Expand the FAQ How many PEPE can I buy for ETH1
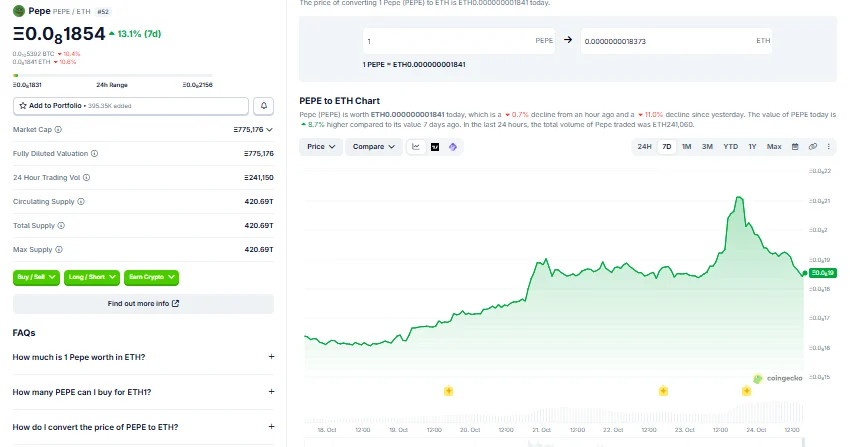Viewport: 850px width, 447px height. (x=143, y=392)
